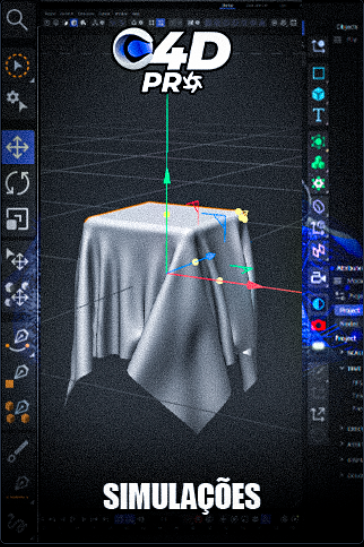Toggle the white pill floor object icon
Viewport: 364px width, 547px height.
click(x=318, y=346)
